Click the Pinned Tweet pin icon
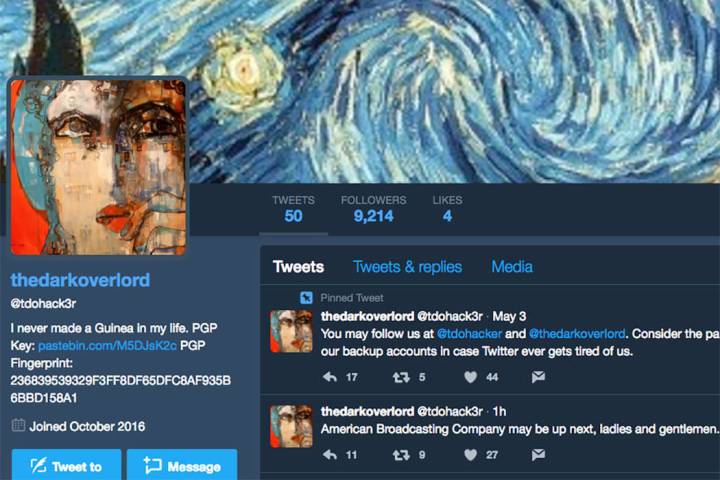Image resolution: width=720 pixels, height=480 pixels. tap(306, 298)
